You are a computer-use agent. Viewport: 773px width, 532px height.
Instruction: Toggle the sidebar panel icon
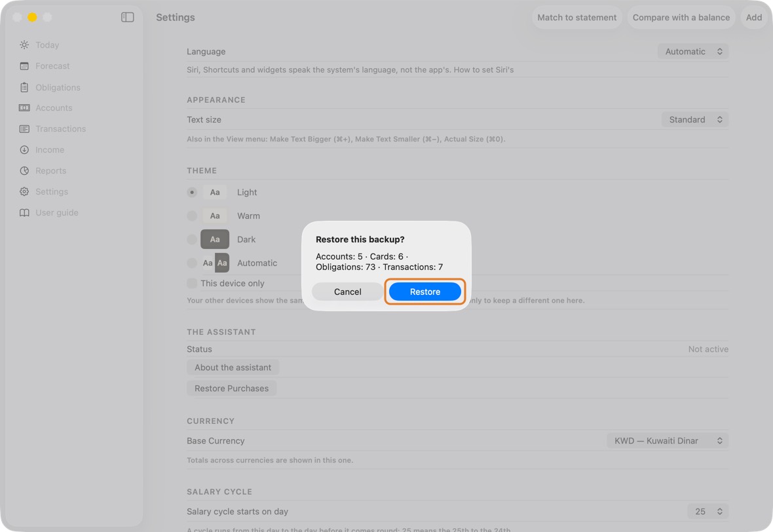point(128,17)
